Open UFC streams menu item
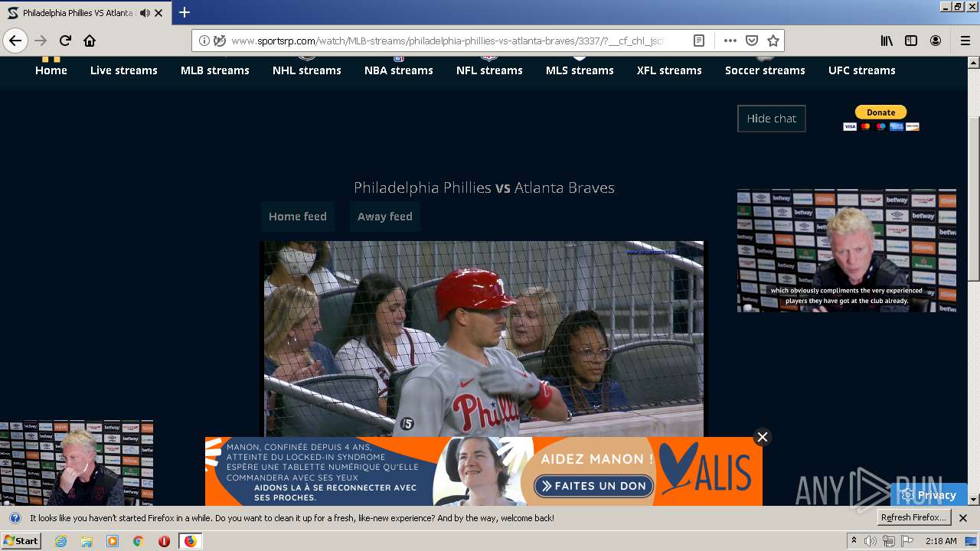Image resolution: width=980 pixels, height=551 pixels. coord(862,70)
